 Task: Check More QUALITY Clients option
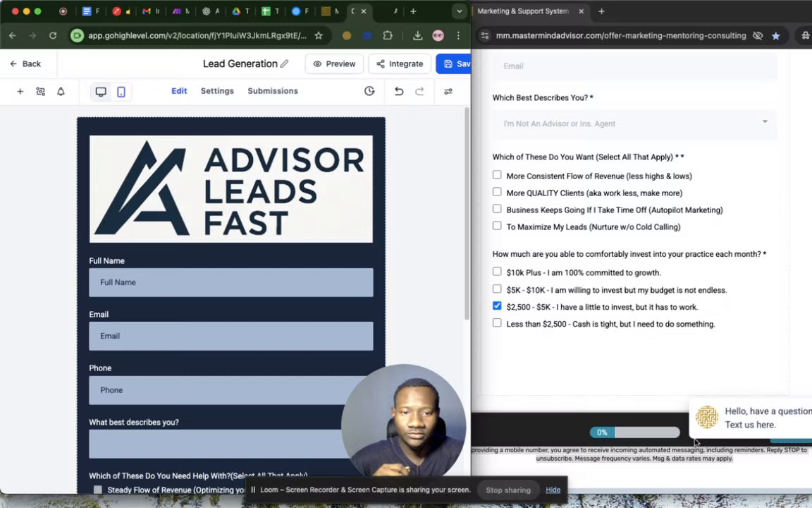click(x=497, y=193)
